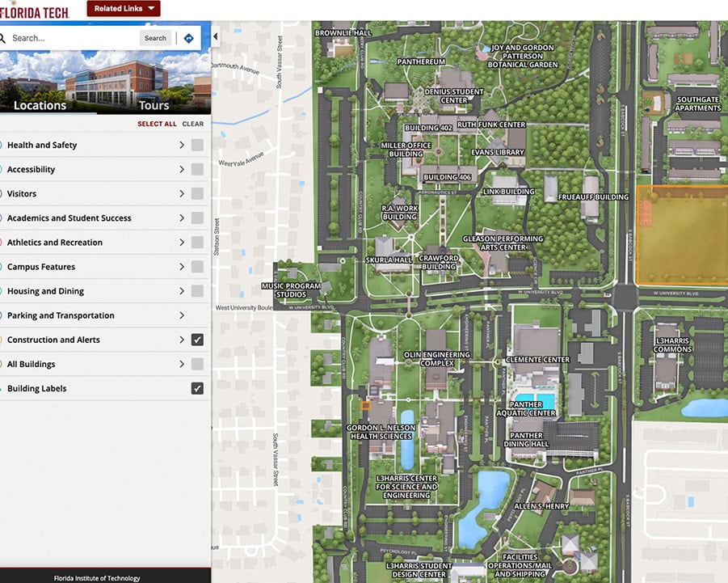Click the Ruth Funk Center label
Image resolution: width=728 pixels, height=583 pixels.
pos(491,125)
